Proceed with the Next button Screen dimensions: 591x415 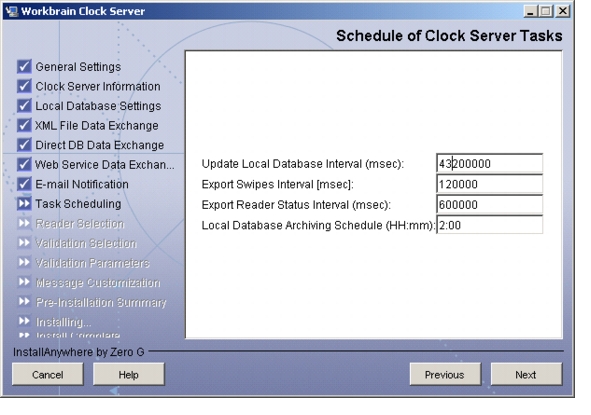pyautogui.click(x=526, y=374)
